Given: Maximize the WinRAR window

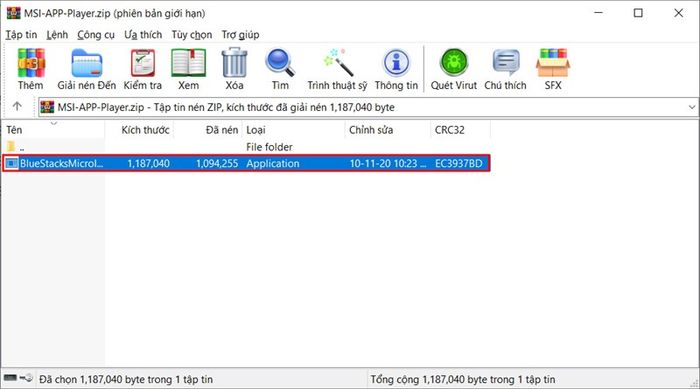Looking at the screenshot, I should pos(638,13).
